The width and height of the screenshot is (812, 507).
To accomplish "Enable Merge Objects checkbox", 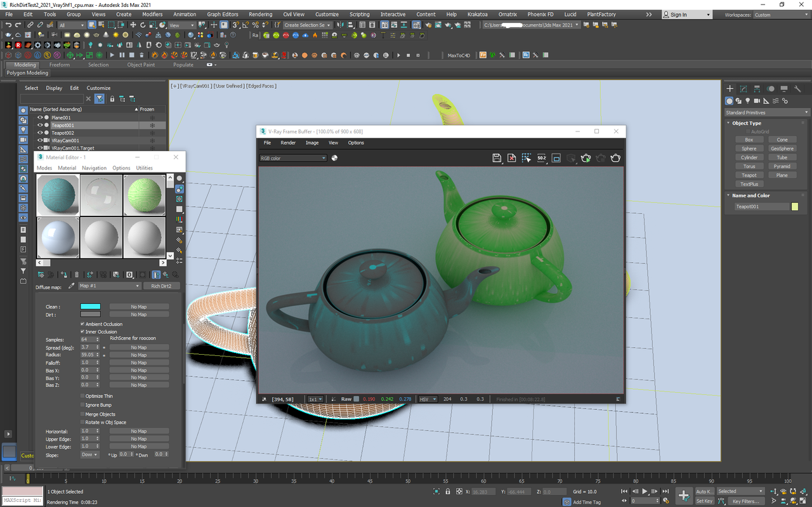I will tap(82, 414).
